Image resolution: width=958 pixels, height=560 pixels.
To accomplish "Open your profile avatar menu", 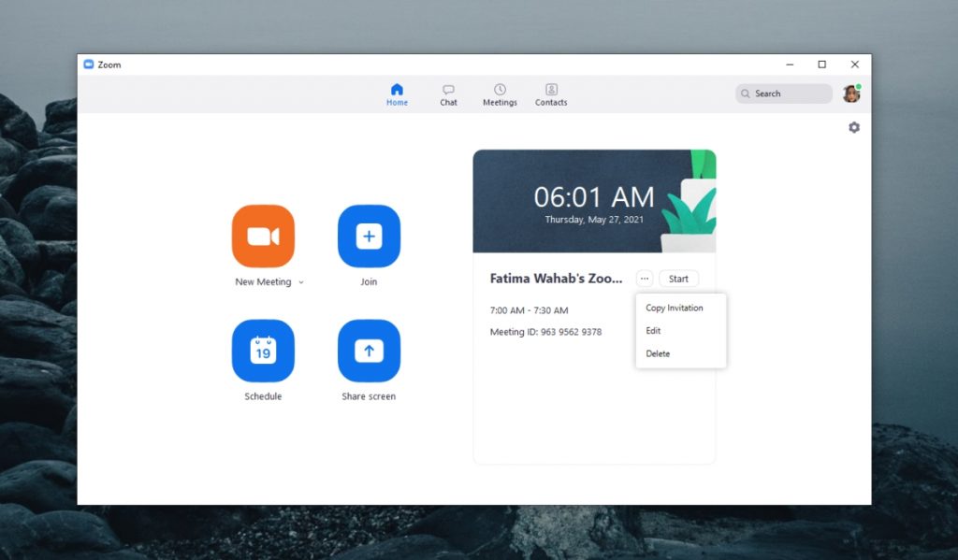I will tap(851, 93).
